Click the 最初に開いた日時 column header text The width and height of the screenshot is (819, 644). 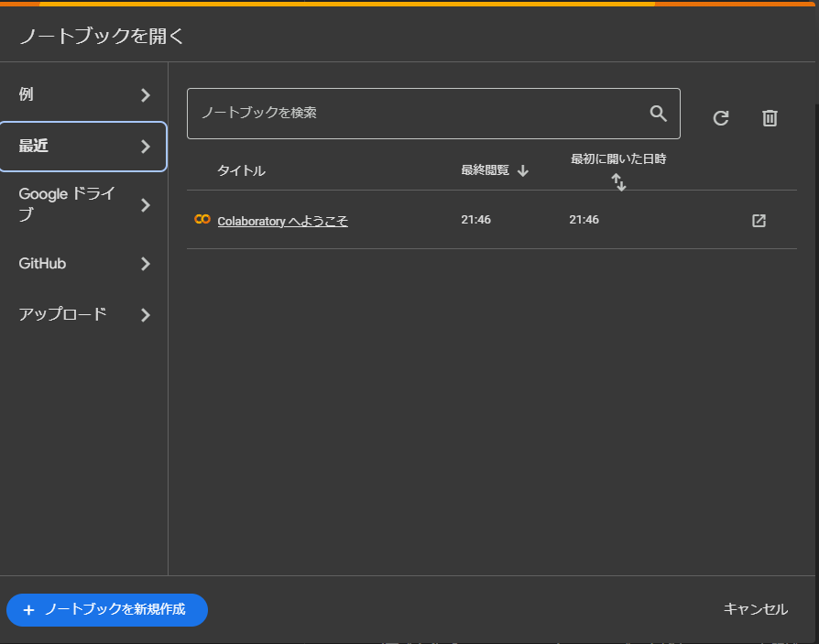click(618, 158)
